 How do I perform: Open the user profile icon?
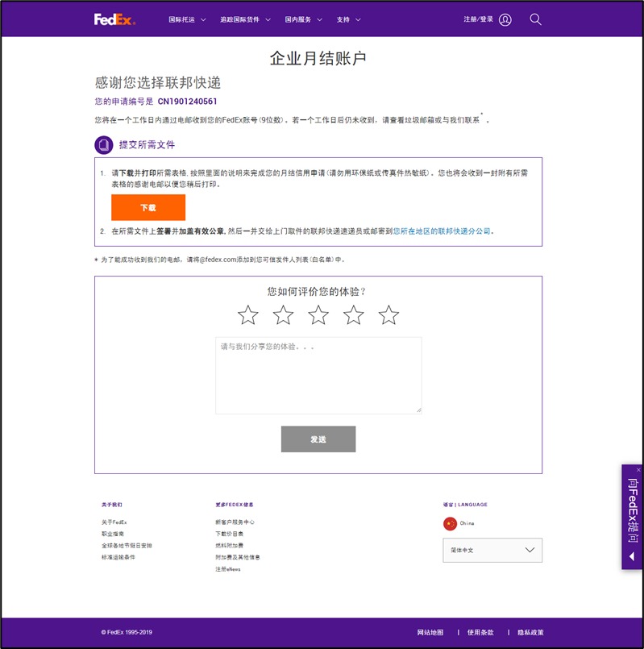(x=505, y=19)
